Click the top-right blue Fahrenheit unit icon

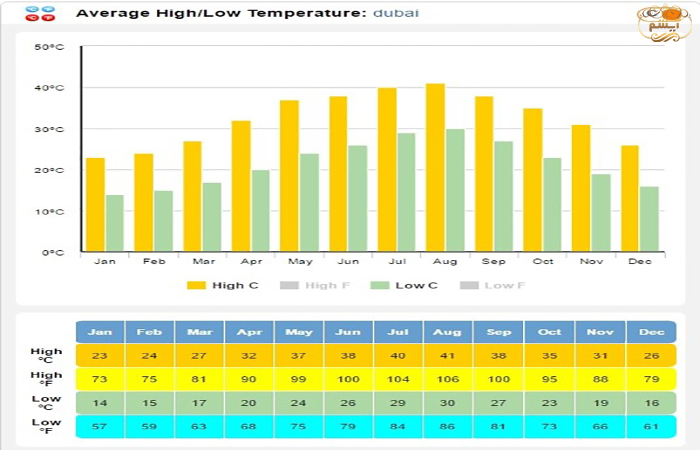48,10
